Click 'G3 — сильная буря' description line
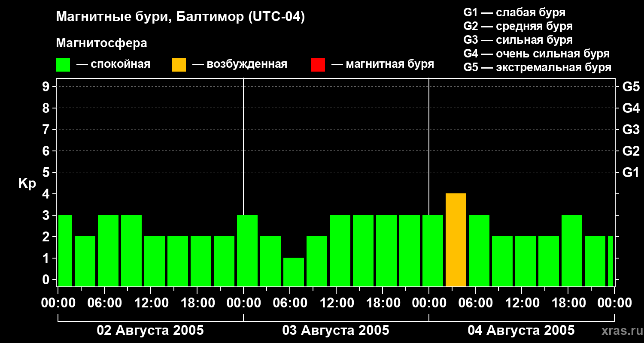The image size is (644, 343). (518, 40)
